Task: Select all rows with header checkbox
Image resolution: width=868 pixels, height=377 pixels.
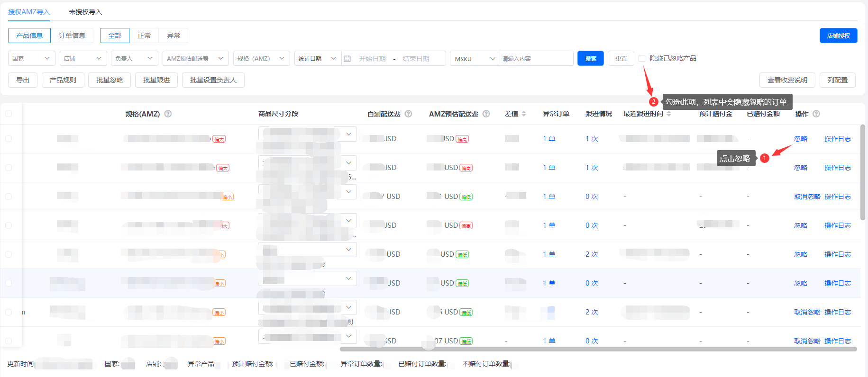Action: pyautogui.click(x=9, y=114)
